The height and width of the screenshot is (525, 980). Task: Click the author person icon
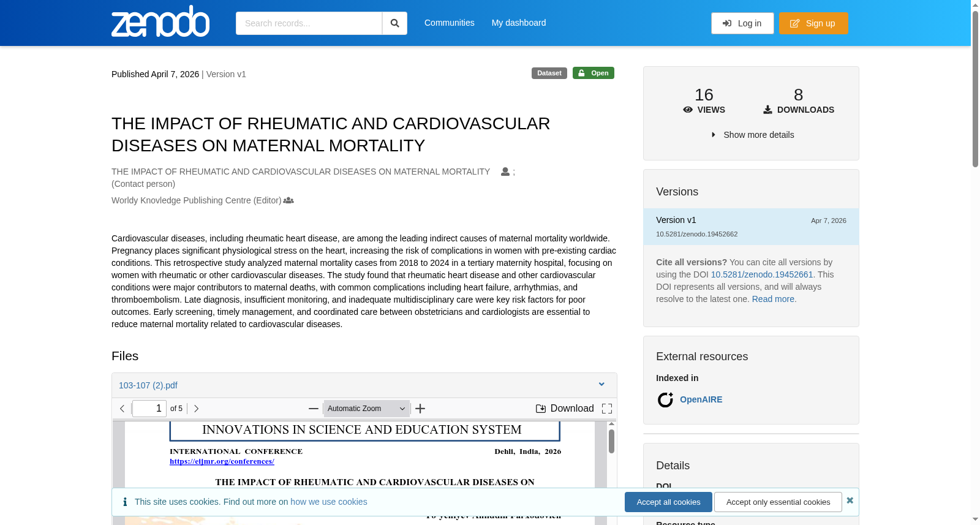(x=505, y=172)
